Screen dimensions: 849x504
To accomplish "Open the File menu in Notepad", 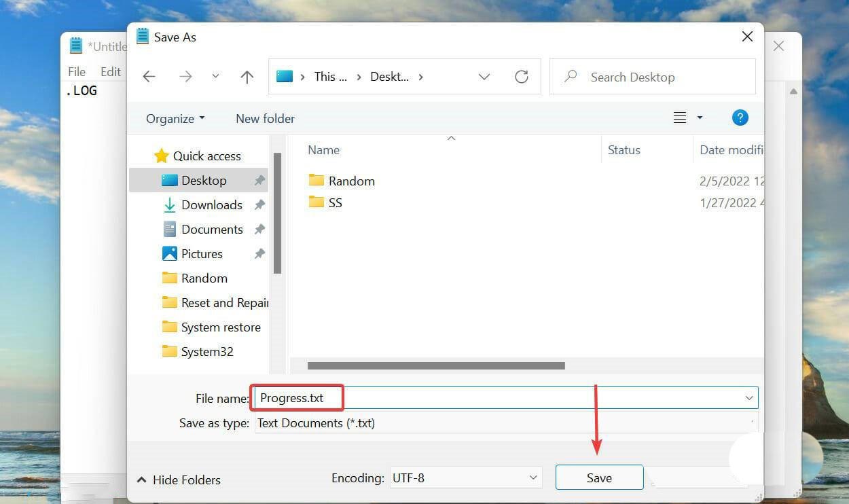I will pos(76,71).
